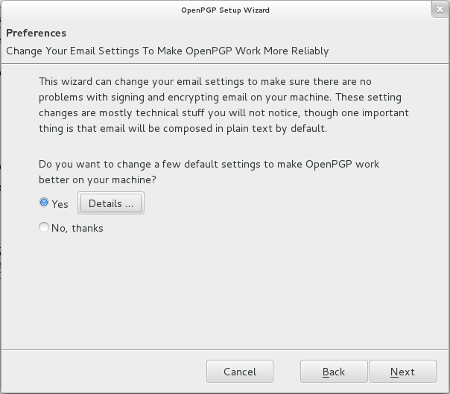Click the Yes label text

(x=60, y=204)
